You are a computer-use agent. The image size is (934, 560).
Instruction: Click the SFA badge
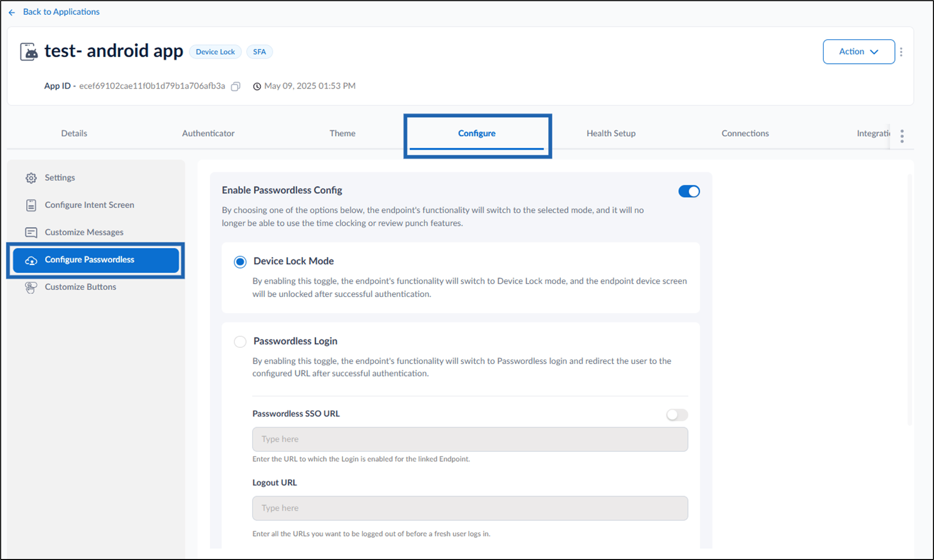[260, 52]
